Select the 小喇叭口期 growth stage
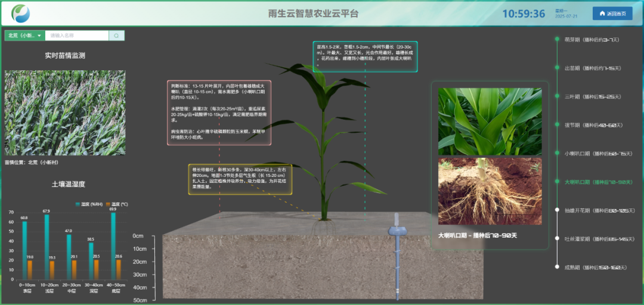The height and width of the screenshot is (305, 644). 597,154
